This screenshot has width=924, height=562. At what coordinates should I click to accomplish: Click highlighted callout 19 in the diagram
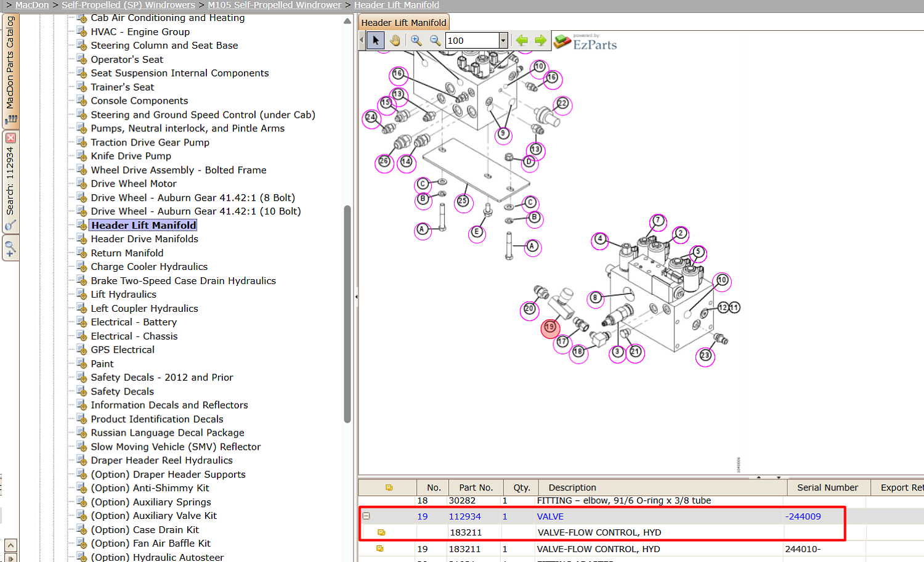click(550, 328)
